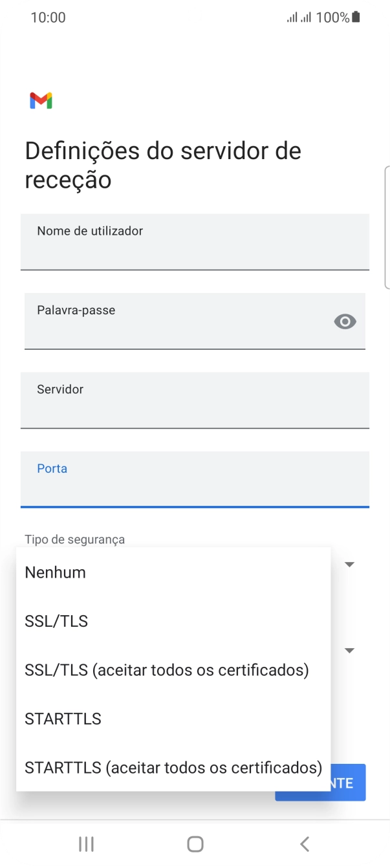The height and width of the screenshot is (868, 390).
Task: Choose Nenhum as security type
Action: point(54,572)
